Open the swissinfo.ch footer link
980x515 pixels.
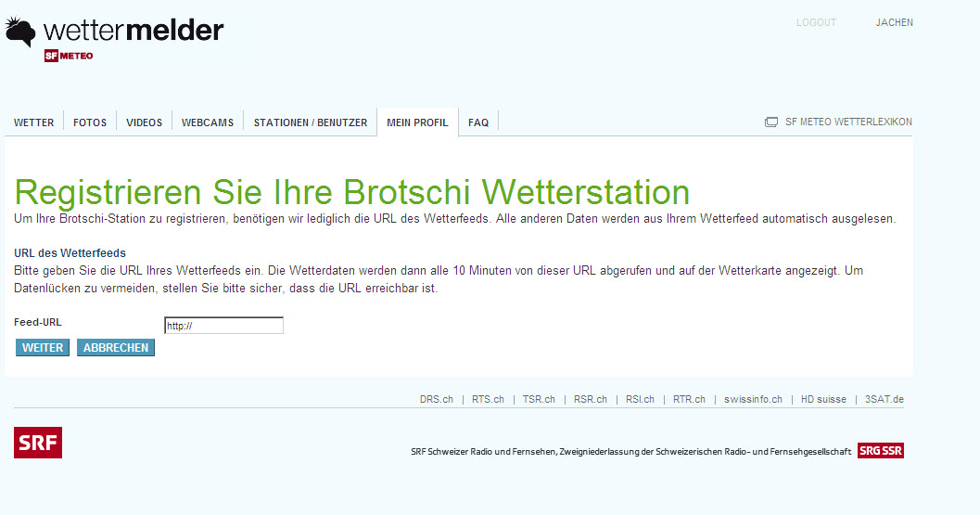click(753, 399)
